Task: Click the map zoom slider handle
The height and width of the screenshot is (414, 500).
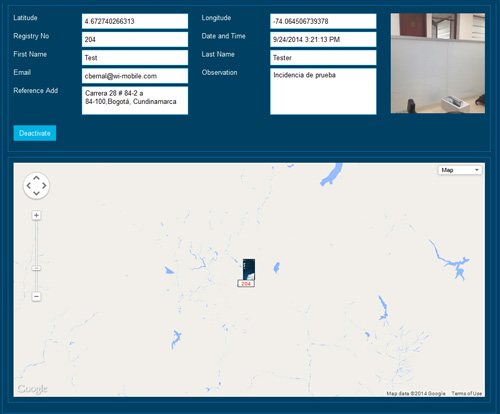Action: [x=36, y=268]
